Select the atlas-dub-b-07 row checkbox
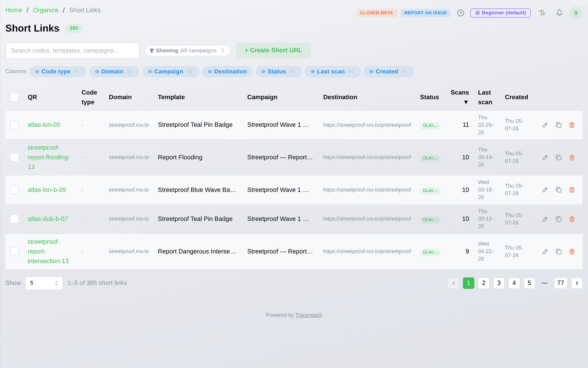This screenshot has width=588, height=368. point(14,219)
